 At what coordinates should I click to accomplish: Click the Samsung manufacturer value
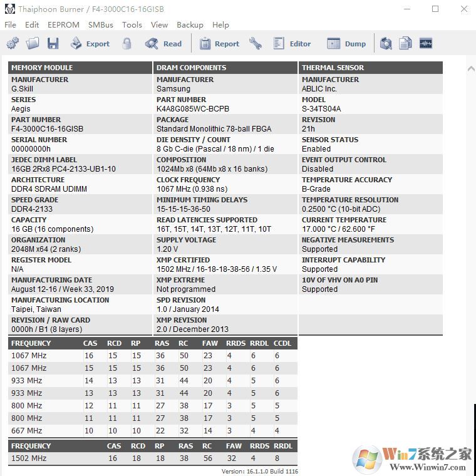173,89
